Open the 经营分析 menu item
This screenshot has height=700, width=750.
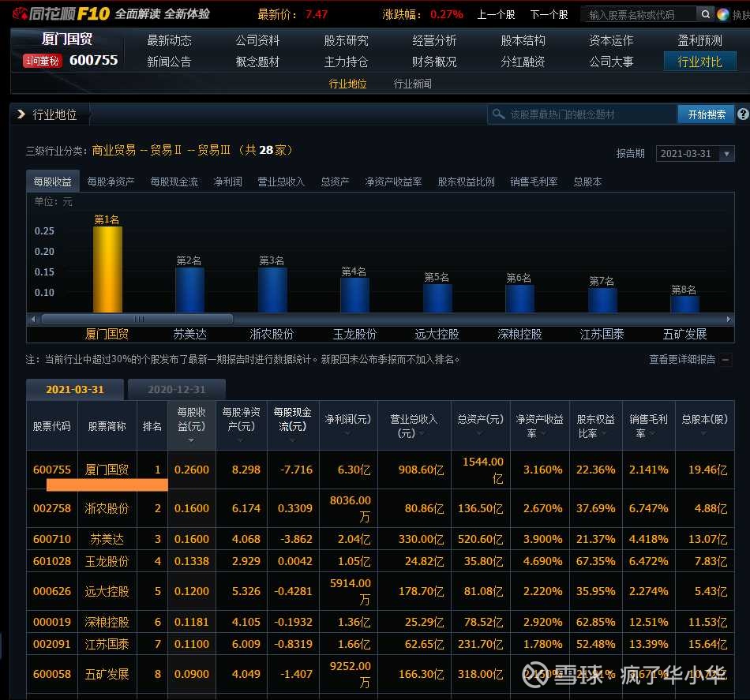pos(434,40)
